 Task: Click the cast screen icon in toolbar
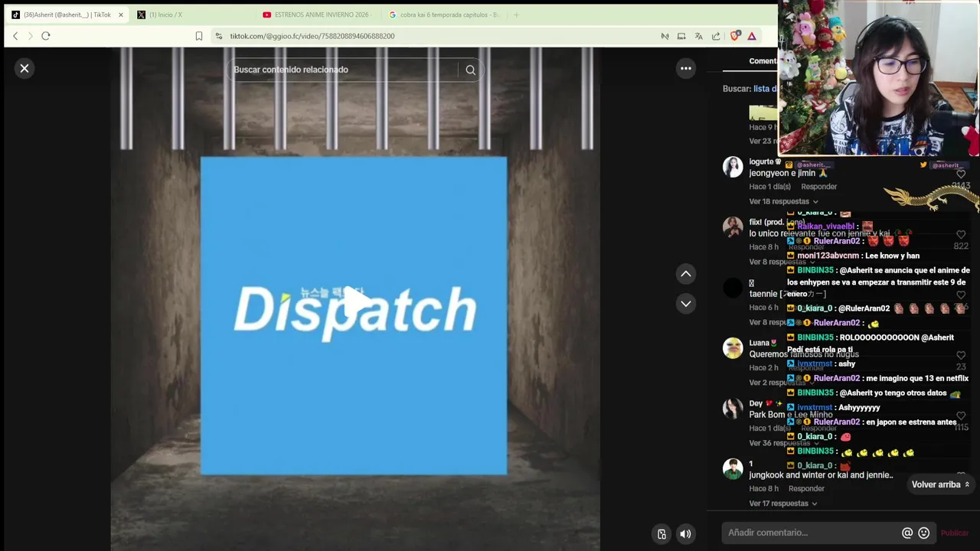click(681, 36)
